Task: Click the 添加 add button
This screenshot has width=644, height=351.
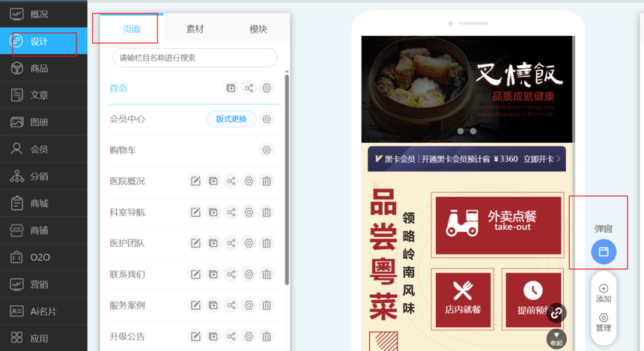Action: 604,293
